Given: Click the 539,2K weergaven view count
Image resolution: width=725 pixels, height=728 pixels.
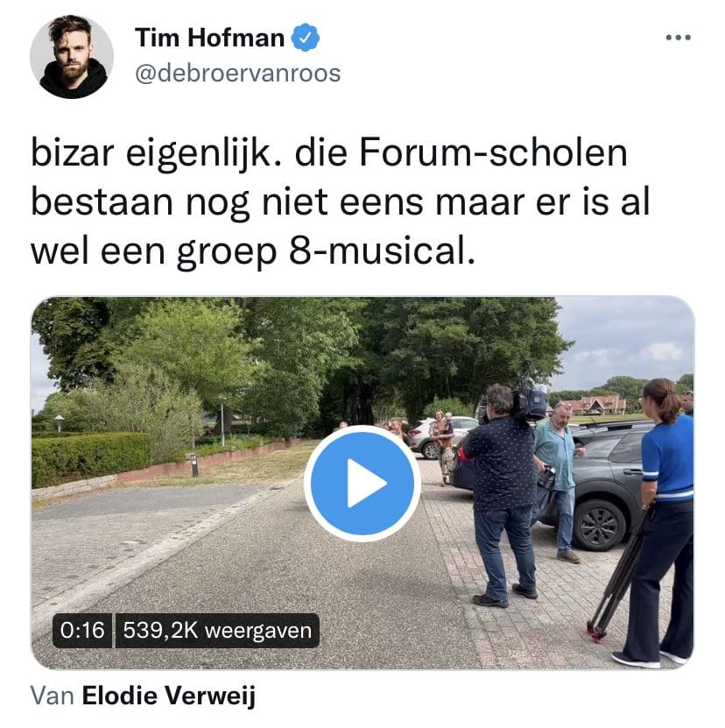Looking at the screenshot, I should (217, 631).
